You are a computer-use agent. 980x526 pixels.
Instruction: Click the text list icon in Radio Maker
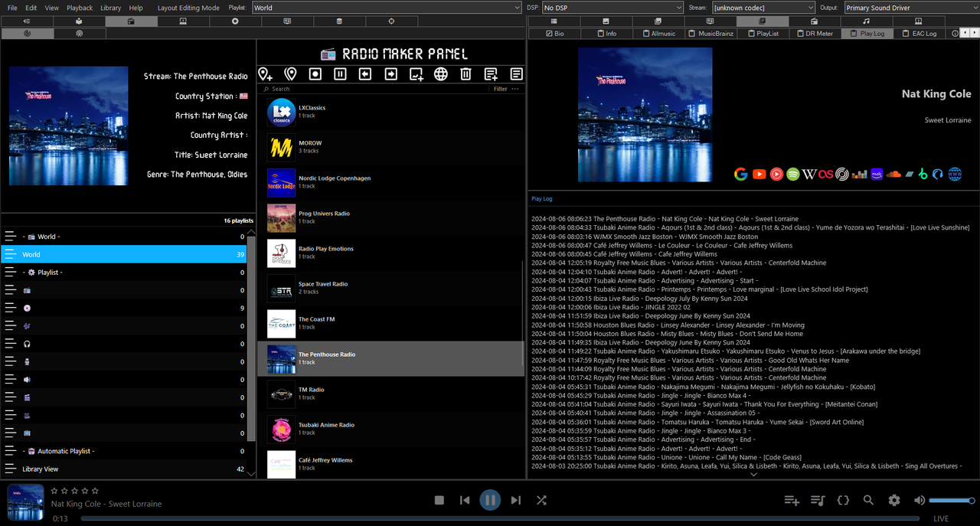[x=516, y=74]
